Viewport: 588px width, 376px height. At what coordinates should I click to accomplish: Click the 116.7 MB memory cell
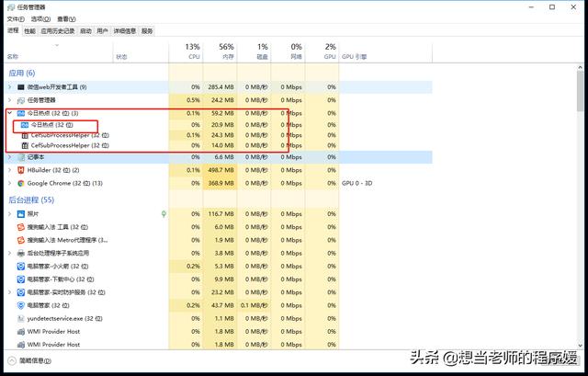pos(220,214)
